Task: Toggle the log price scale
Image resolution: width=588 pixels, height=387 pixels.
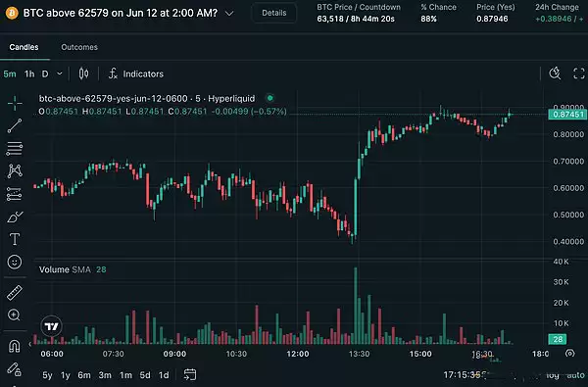Action: coord(553,375)
